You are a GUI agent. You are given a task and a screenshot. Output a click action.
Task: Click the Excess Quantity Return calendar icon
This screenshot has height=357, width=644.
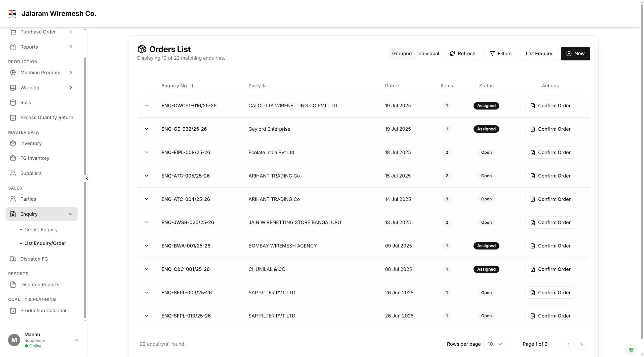[x=13, y=117]
